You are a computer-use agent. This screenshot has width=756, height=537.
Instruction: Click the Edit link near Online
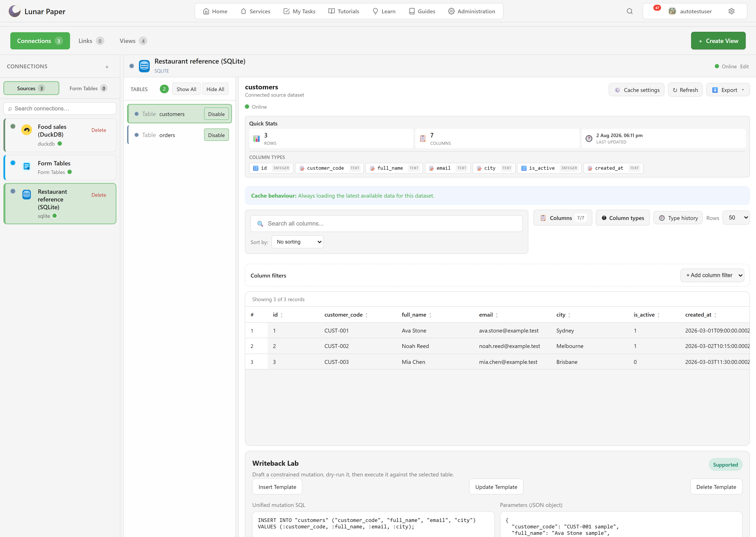[x=744, y=66]
